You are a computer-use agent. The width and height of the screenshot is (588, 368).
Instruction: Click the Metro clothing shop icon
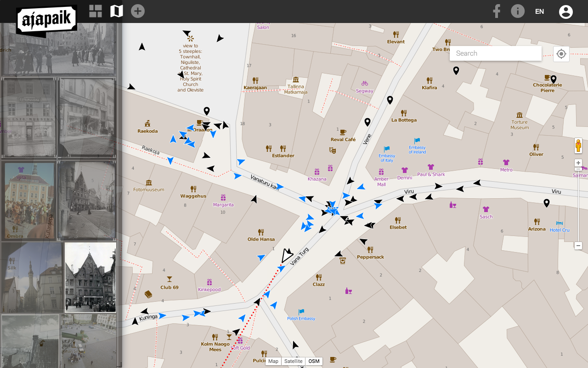[x=506, y=162]
